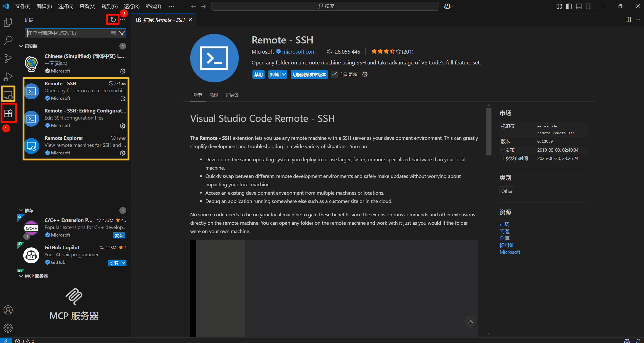
Task: Open the Terminal menu
Action: click(153, 6)
